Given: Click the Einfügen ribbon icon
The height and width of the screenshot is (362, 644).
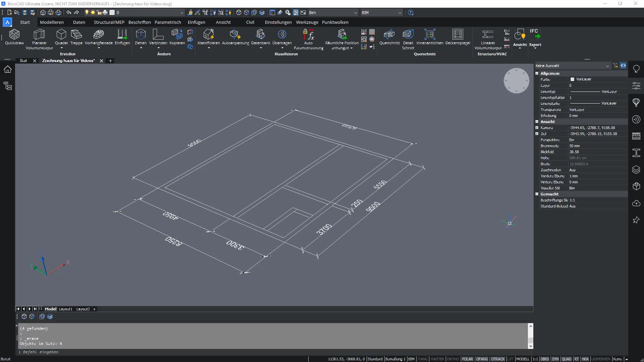Looking at the screenshot, I should [122, 37].
